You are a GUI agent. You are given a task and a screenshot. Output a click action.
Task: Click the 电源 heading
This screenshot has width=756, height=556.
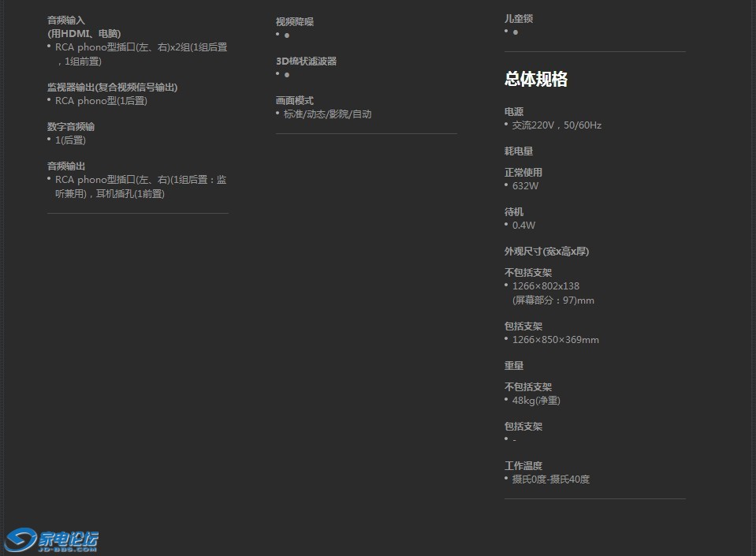[514, 111]
